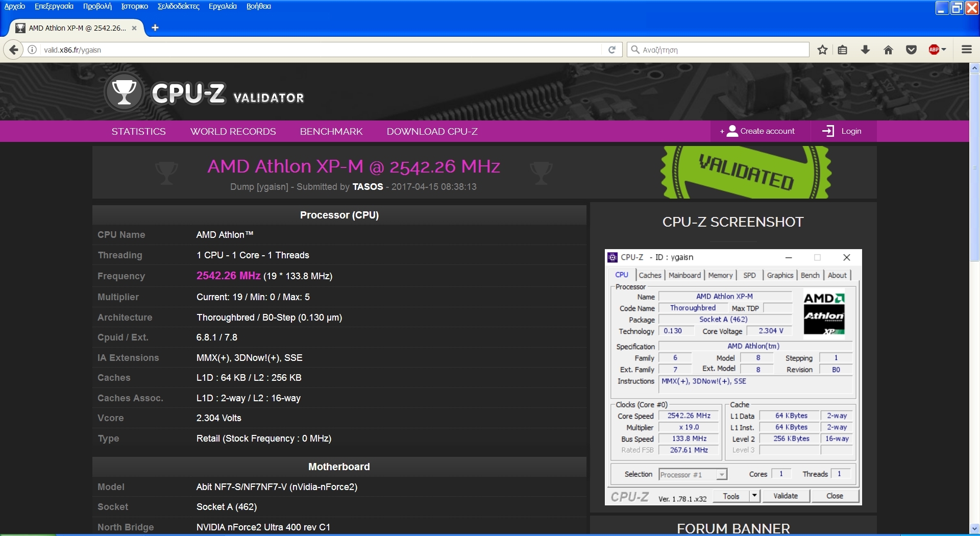Click the address bar URL field

pos(322,50)
